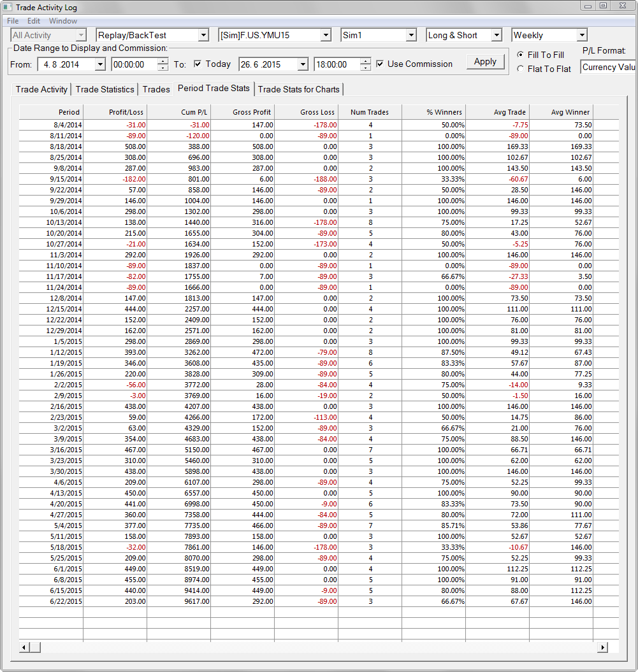638x672 pixels.
Task: Click Avg Trade value 169.33
Action: point(497,147)
